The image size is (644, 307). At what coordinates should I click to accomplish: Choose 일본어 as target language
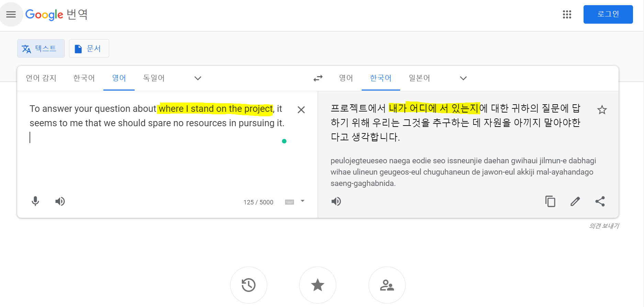(419, 78)
